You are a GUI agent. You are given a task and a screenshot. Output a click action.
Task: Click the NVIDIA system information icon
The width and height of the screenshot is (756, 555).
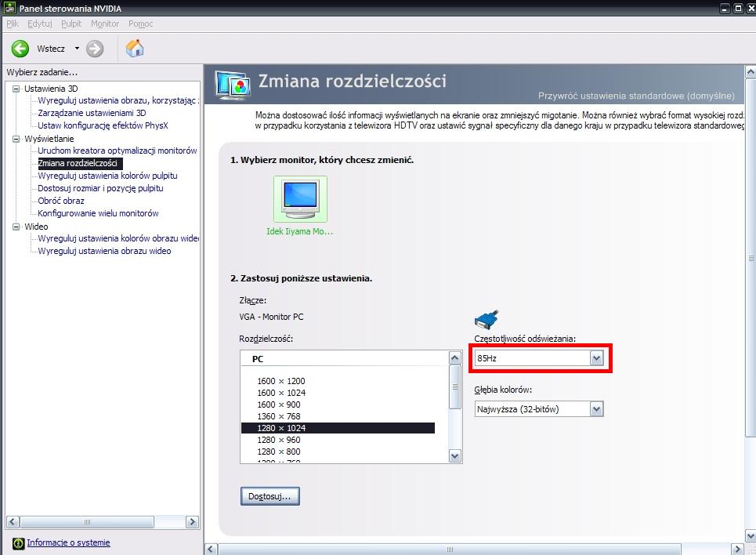pyautogui.click(x=18, y=543)
